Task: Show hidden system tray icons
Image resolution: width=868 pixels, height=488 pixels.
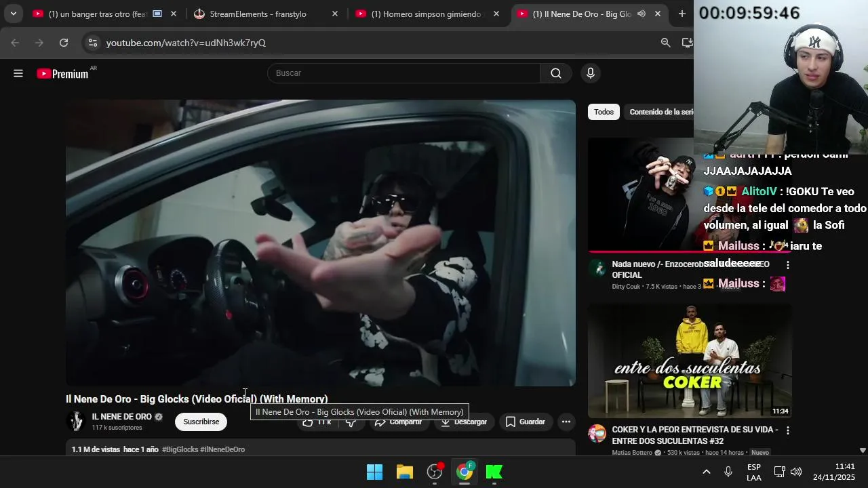Action: coord(706,472)
